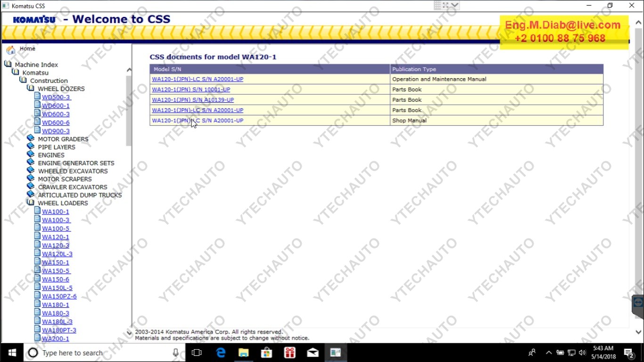Open the WA150-5 model link
644x362 pixels.
tap(56, 271)
